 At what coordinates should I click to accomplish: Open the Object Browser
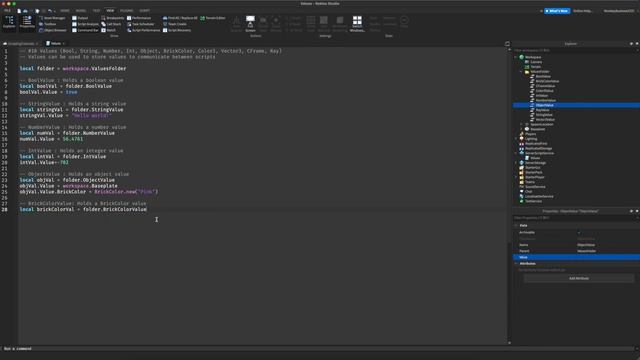tap(53, 30)
